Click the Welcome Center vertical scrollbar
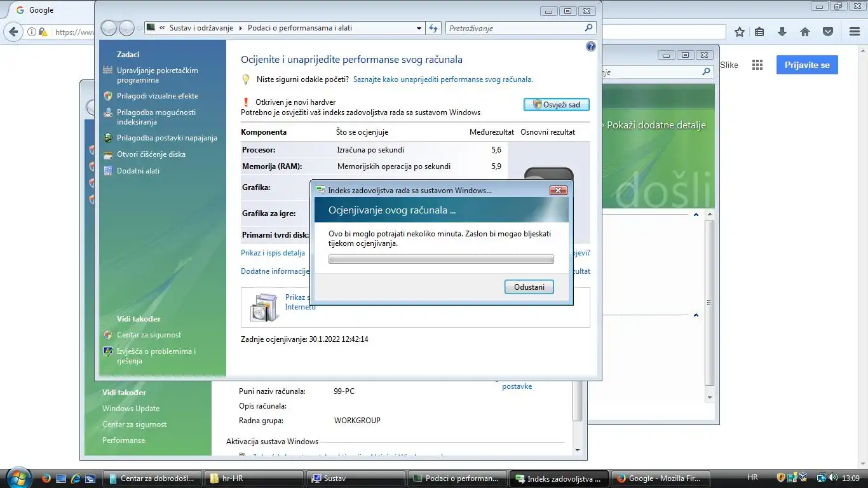The width and height of the screenshot is (868, 488). [710, 302]
